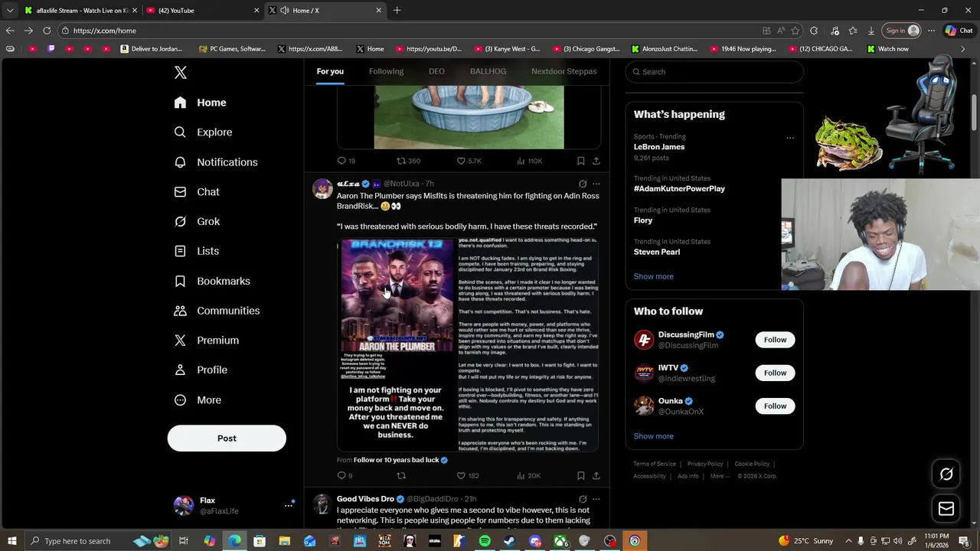Open Bookmarks page
Viewport: 980px width, 551px height.
click(212, 281)
